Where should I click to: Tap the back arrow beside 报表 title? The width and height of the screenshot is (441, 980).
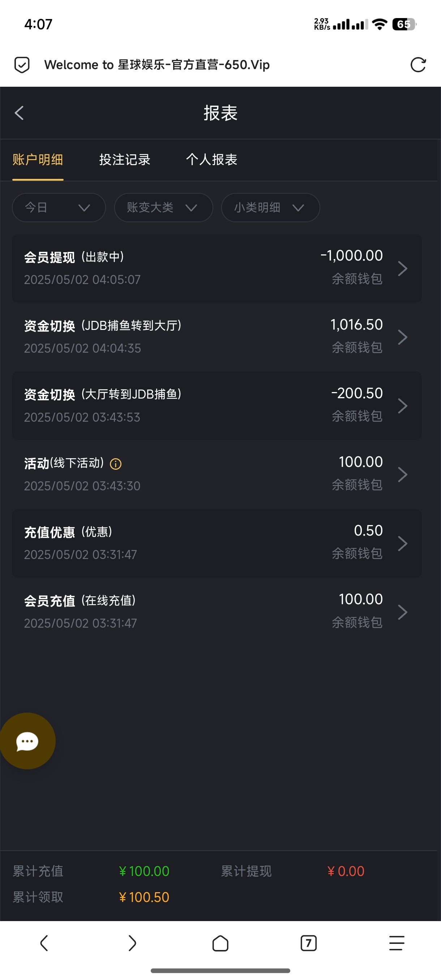point(19,113)
